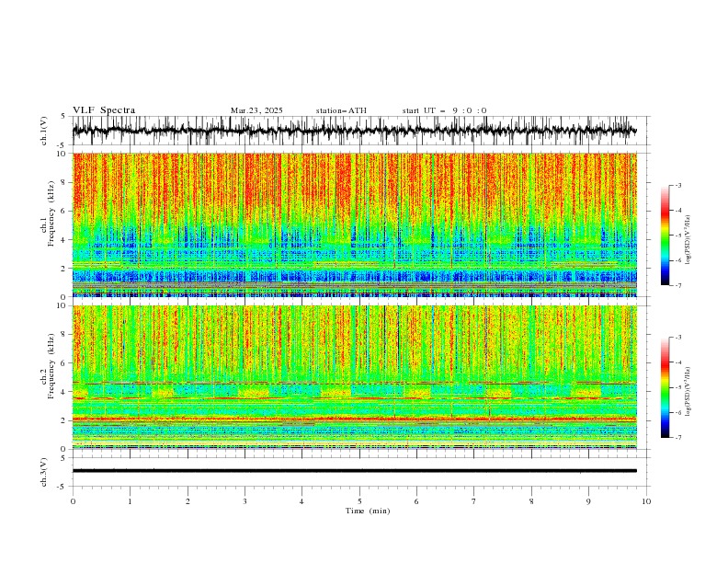Click the time axis tick label "7"
The width and height of the screenshot is (728, 563).
(474, 501)
